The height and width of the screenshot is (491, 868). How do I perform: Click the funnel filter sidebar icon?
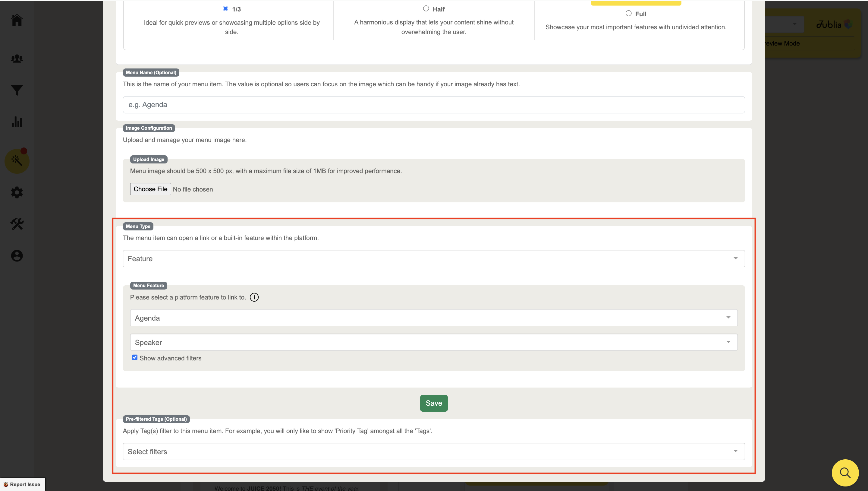pyautogui.click(x=17, y=90)
